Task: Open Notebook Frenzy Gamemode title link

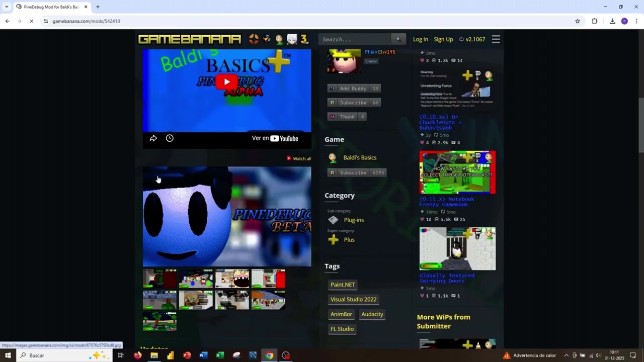Action: click(x=447, y=202)
